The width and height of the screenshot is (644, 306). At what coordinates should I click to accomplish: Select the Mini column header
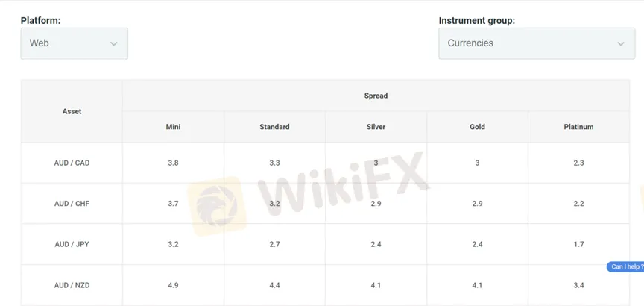click(x=174, y=127)
